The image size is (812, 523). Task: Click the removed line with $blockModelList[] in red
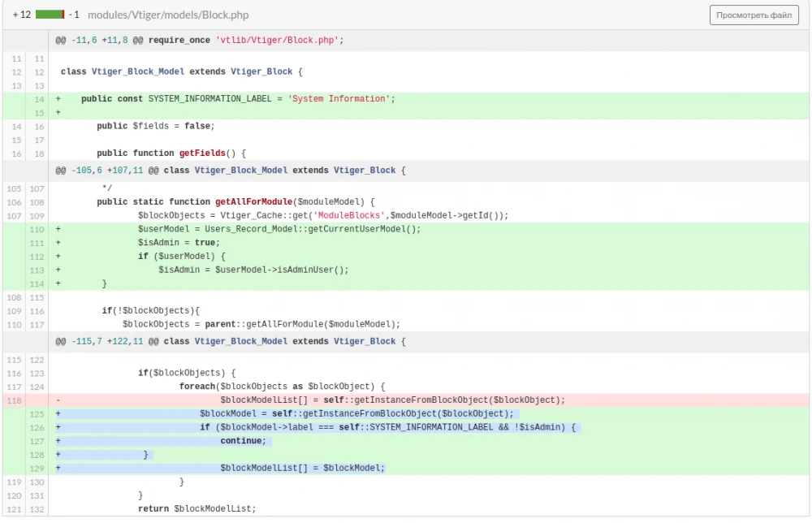[x=391, y=400]
